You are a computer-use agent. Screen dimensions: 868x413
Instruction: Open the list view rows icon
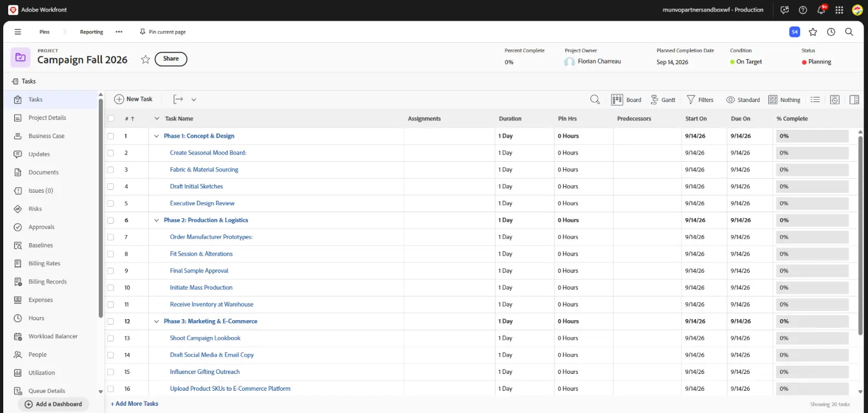coord(815,100)
